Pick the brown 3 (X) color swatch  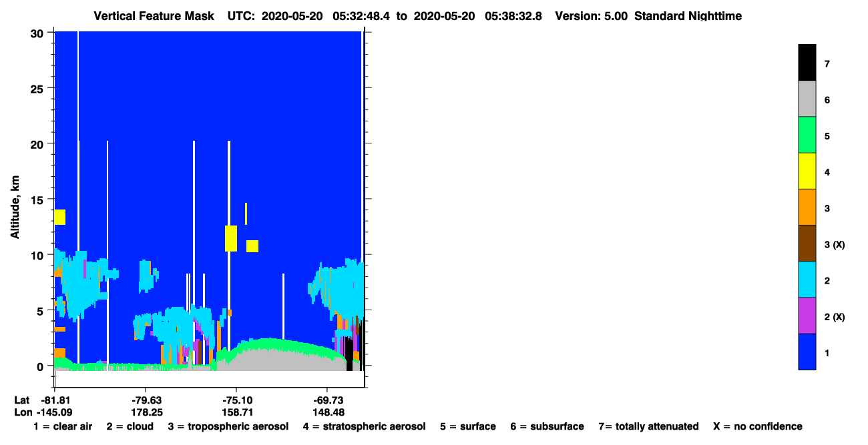(807, 243)
